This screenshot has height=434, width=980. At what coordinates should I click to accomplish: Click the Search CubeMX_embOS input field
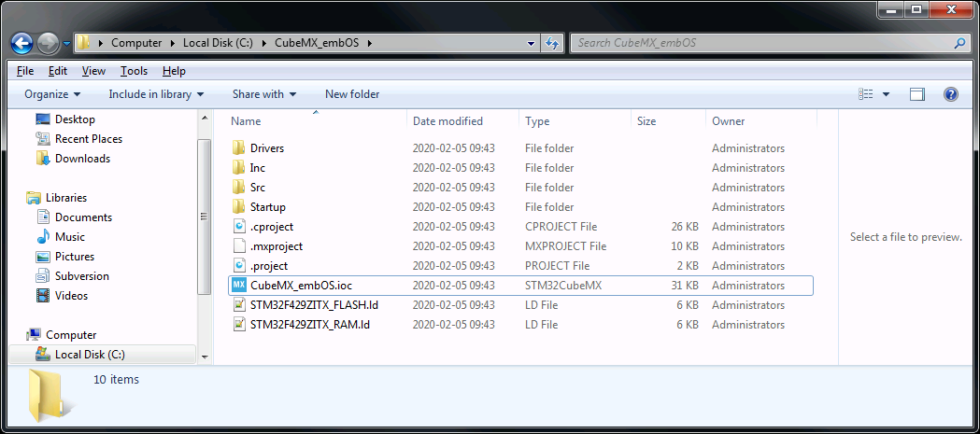tap(761, 43)
